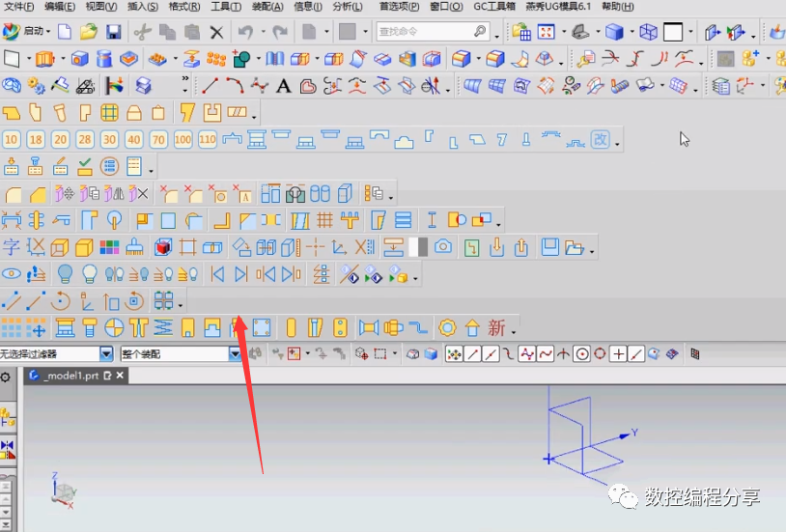
Task: Cut selection with the scissors icon
Action: pyautogui.click(x=142, y=32)
